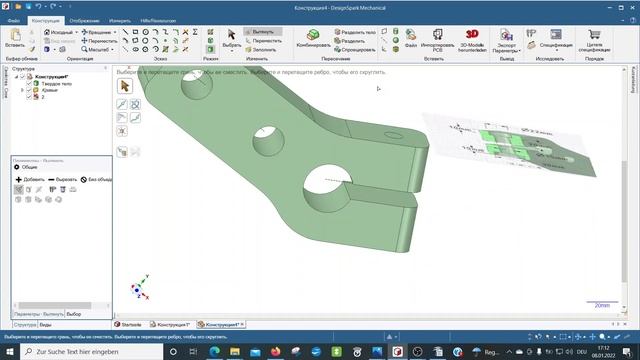Collapse the Конструкция4 root node
This screenshot has height=360, width=640.
coord(16,77)
